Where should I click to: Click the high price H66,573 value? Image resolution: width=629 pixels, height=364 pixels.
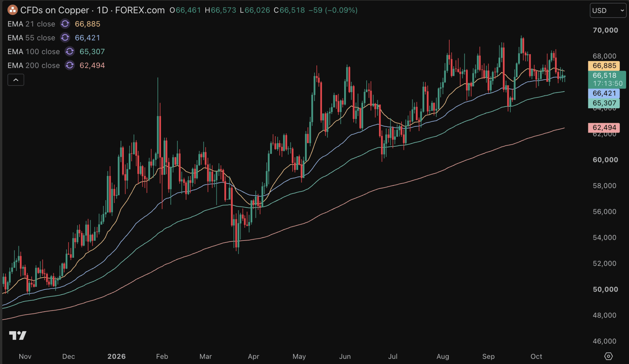tap(221, 10)
